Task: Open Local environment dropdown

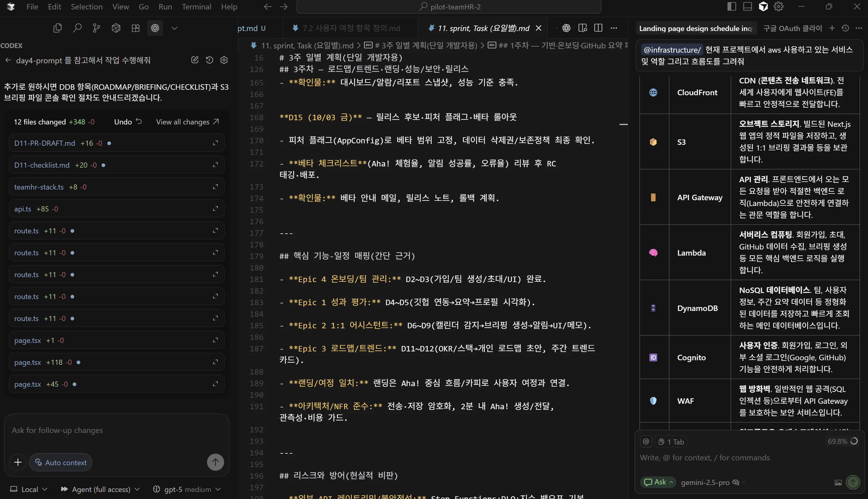Action: [29, 489]
